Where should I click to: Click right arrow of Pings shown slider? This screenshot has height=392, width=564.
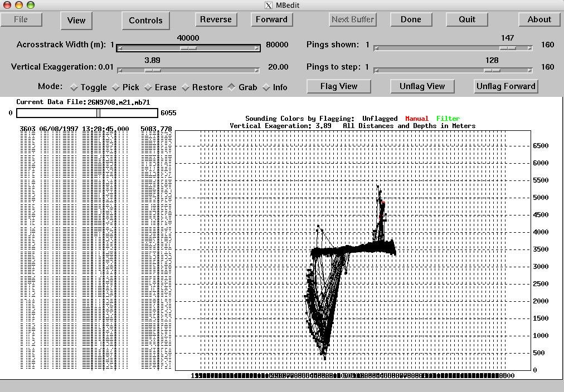(x=530, y=48)
